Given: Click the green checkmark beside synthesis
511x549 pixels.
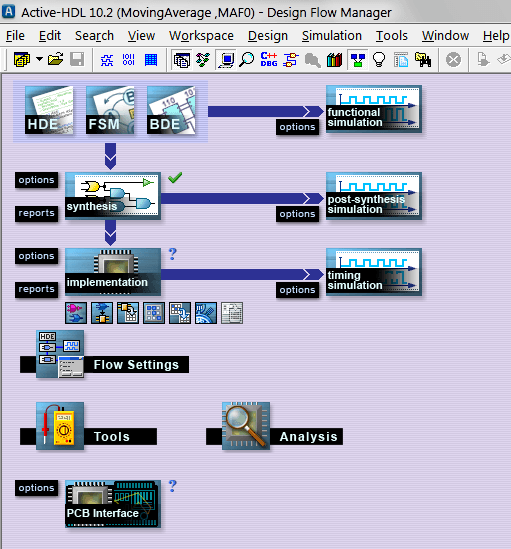Looking at the screenshot, I should point(175,178).
